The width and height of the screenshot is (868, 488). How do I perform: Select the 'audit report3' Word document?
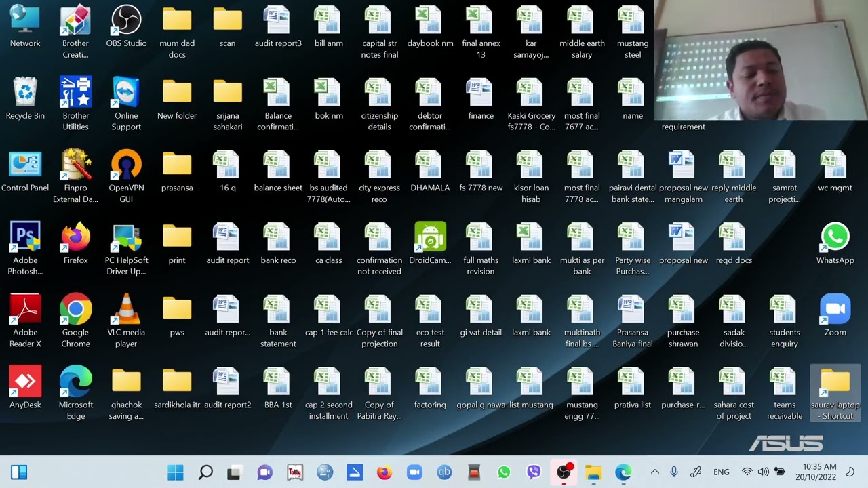click(x=278, y=27)
